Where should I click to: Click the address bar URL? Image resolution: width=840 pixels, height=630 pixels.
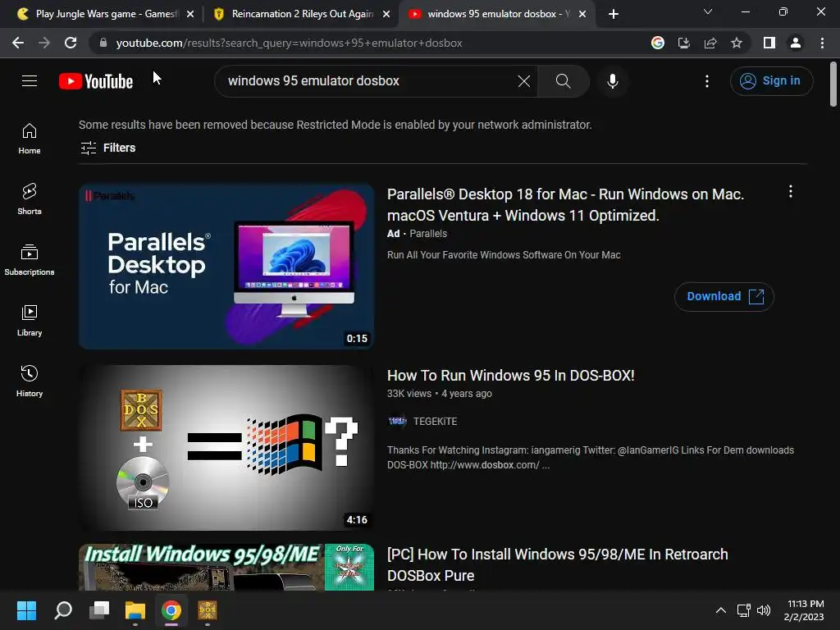[289, 43]
